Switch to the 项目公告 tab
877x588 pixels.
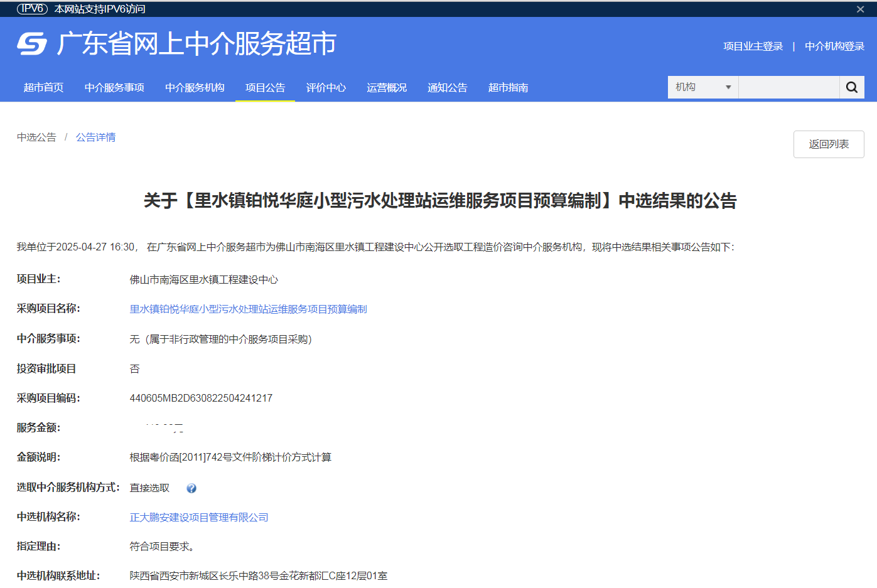265,87
